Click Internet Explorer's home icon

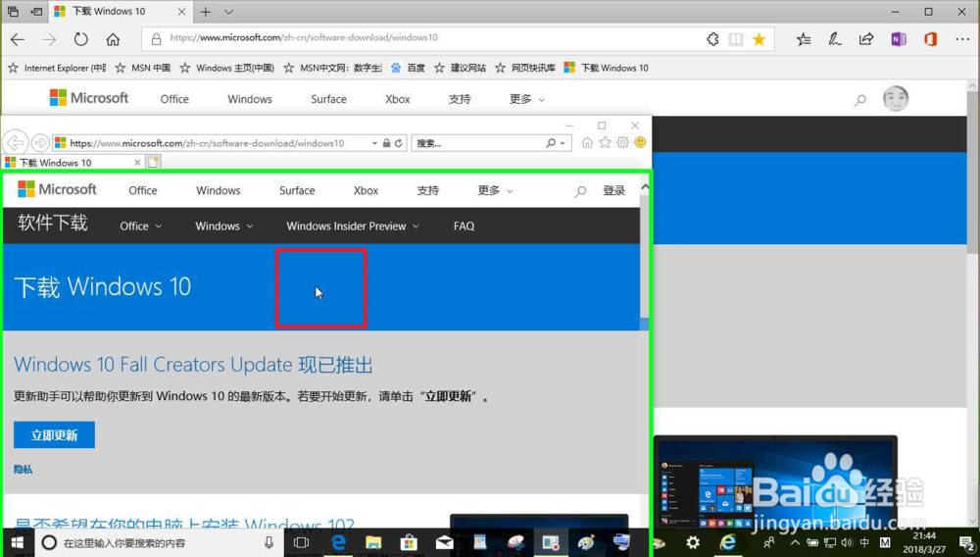[x=587, y=142]
